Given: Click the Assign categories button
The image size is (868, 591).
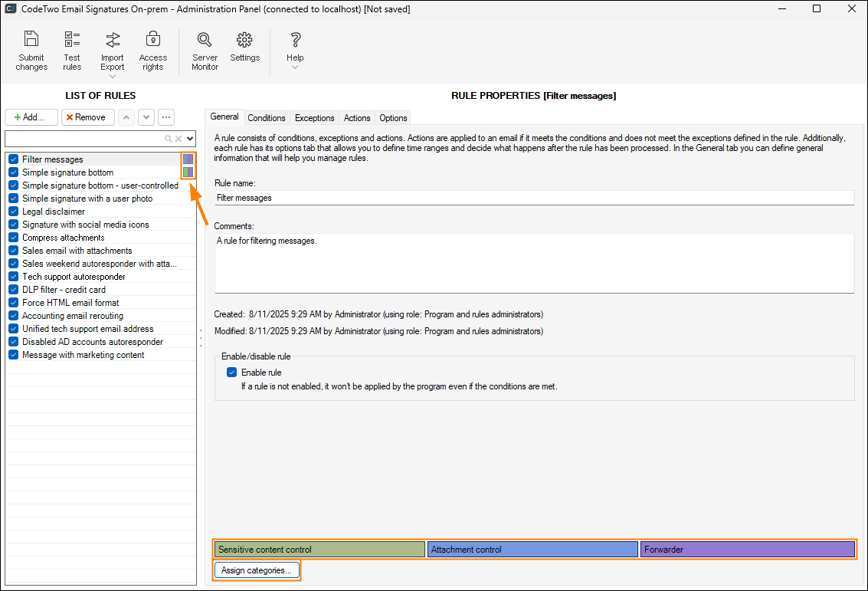Looking at the screenshot, I should point(256,570).
